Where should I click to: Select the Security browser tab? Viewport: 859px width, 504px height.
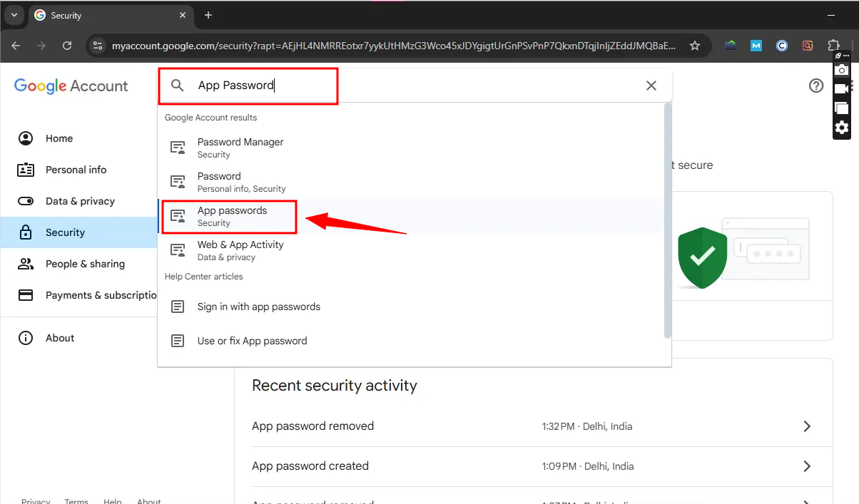pos(111,15)
